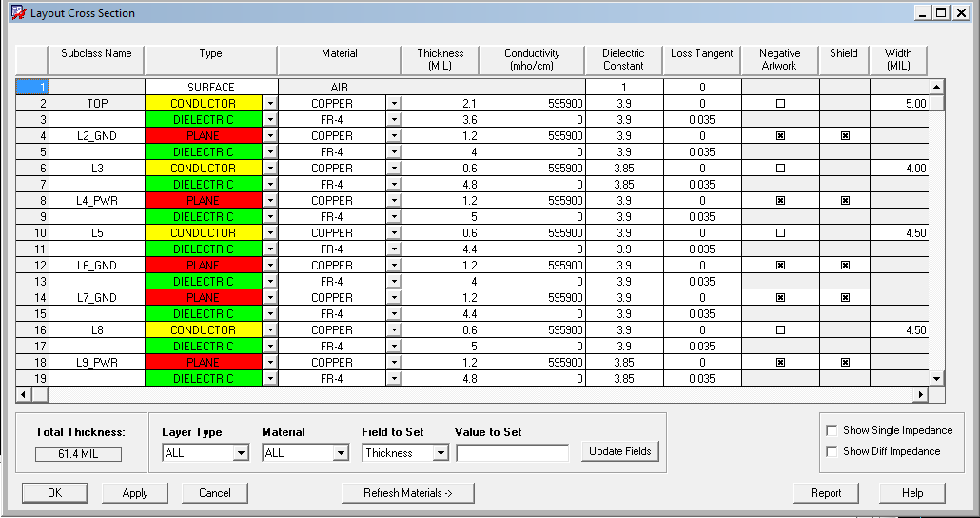Toggle Negative Artwork checkbox for L6_GND

(x=780, y=266)
